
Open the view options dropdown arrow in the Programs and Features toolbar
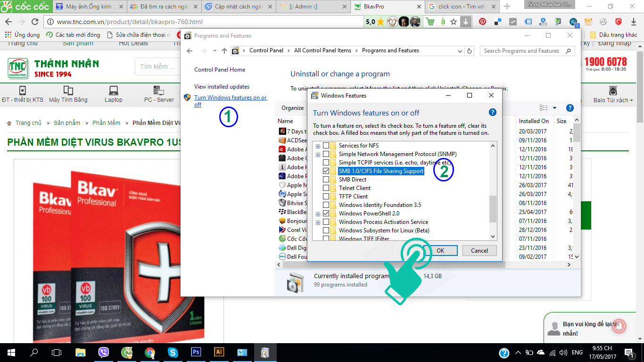(554, 108)
